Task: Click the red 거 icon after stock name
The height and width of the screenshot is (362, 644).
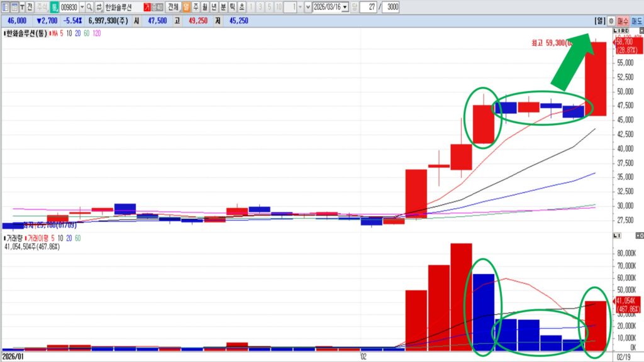Action: coord(147,7)
